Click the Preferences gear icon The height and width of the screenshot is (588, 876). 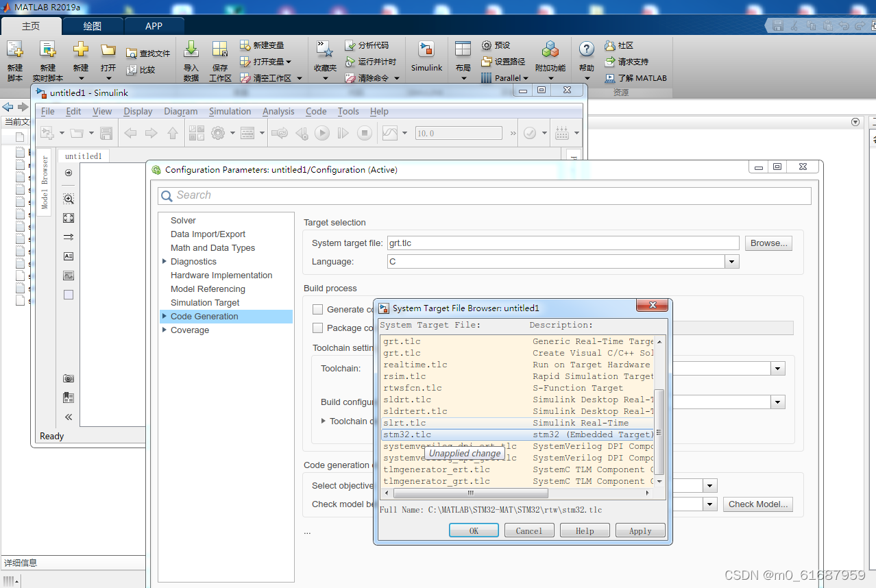click(487, 45)
